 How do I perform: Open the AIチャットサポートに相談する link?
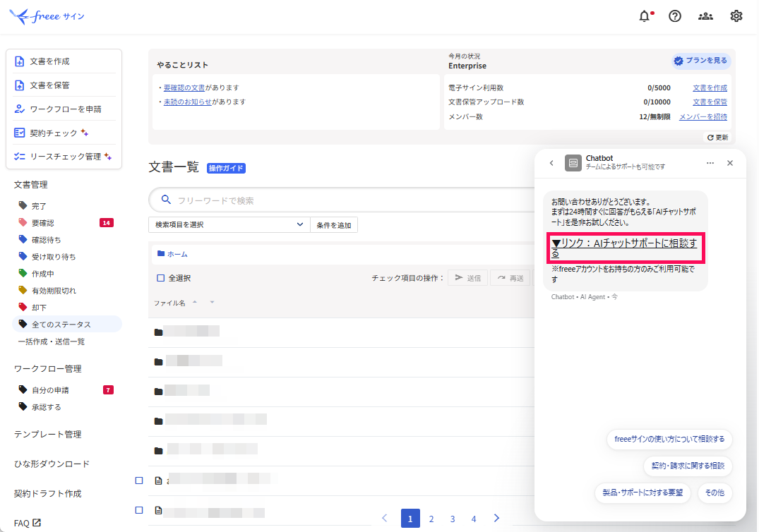coord(625,248)
